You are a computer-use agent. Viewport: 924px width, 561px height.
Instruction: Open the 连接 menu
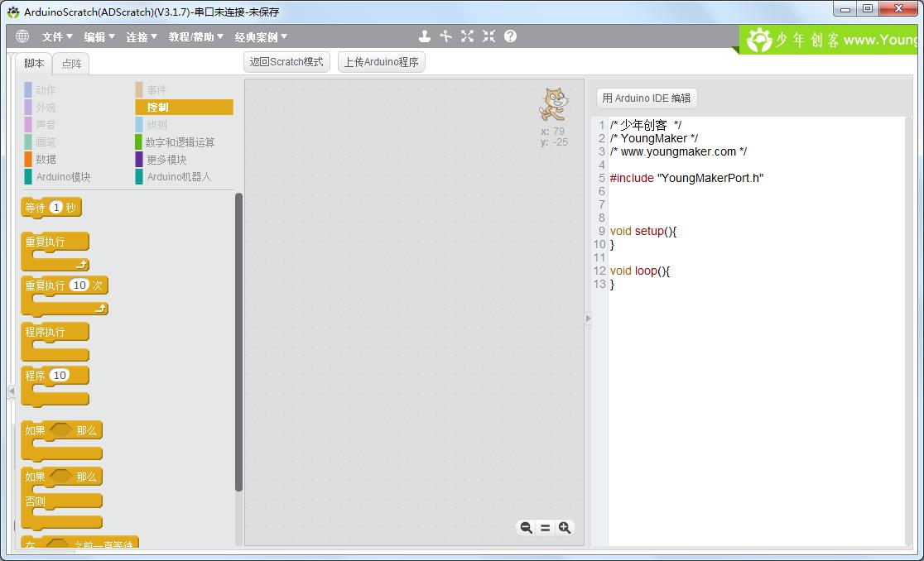142,36
